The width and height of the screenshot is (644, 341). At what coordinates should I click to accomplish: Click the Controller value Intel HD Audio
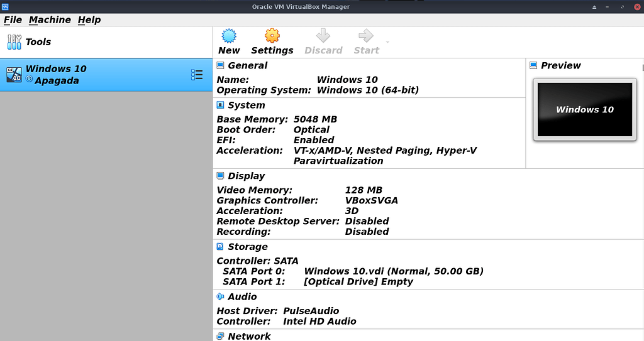(319, 322)
